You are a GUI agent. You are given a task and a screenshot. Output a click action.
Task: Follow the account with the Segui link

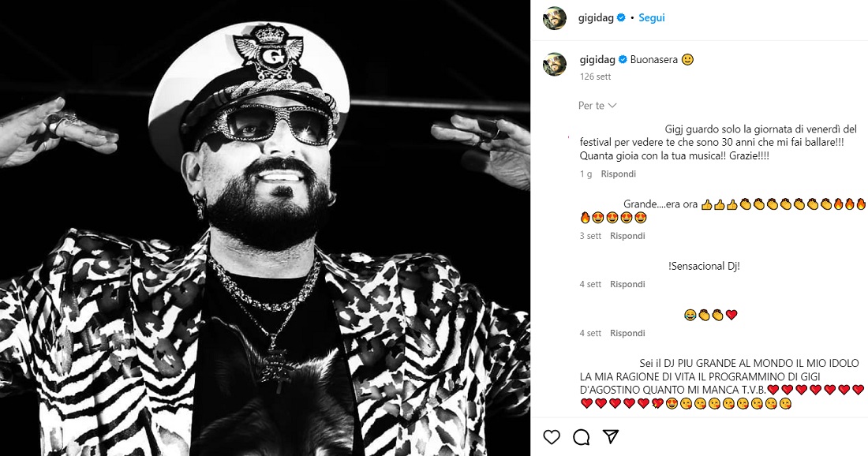click(652, 17)
